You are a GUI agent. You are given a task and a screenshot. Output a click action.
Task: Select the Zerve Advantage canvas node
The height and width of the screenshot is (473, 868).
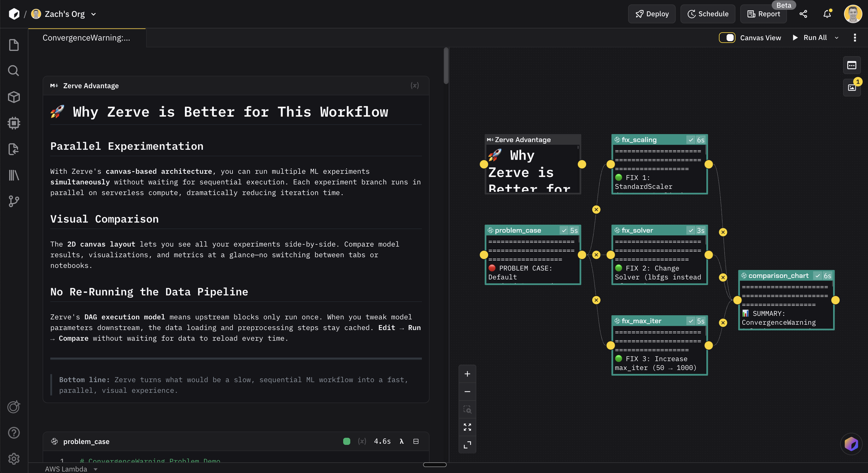[533, 165]
